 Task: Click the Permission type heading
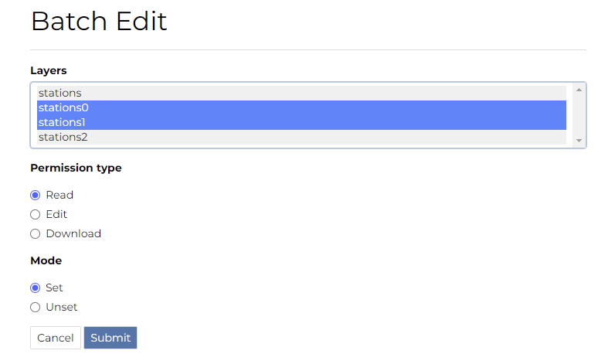click(76, 168)
